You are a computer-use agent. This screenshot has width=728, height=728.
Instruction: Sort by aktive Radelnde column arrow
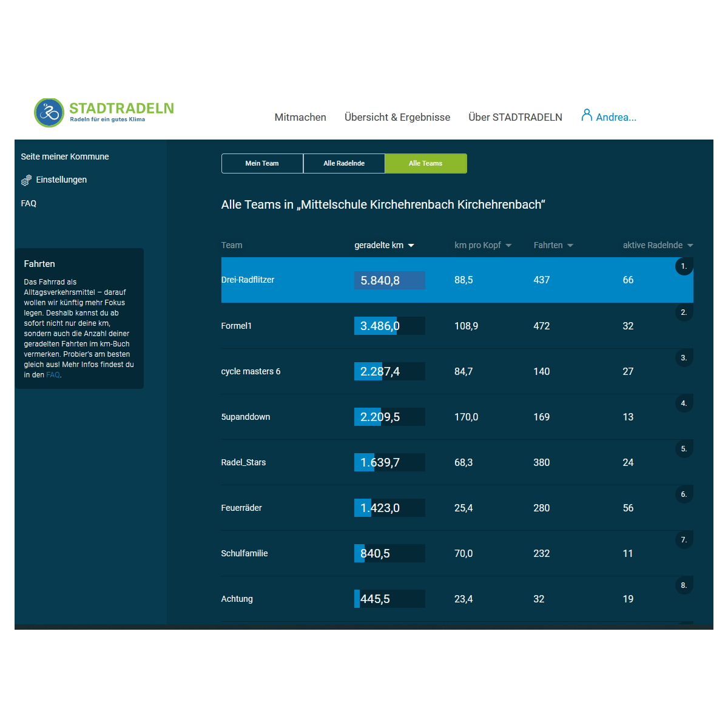click(690, 246)
